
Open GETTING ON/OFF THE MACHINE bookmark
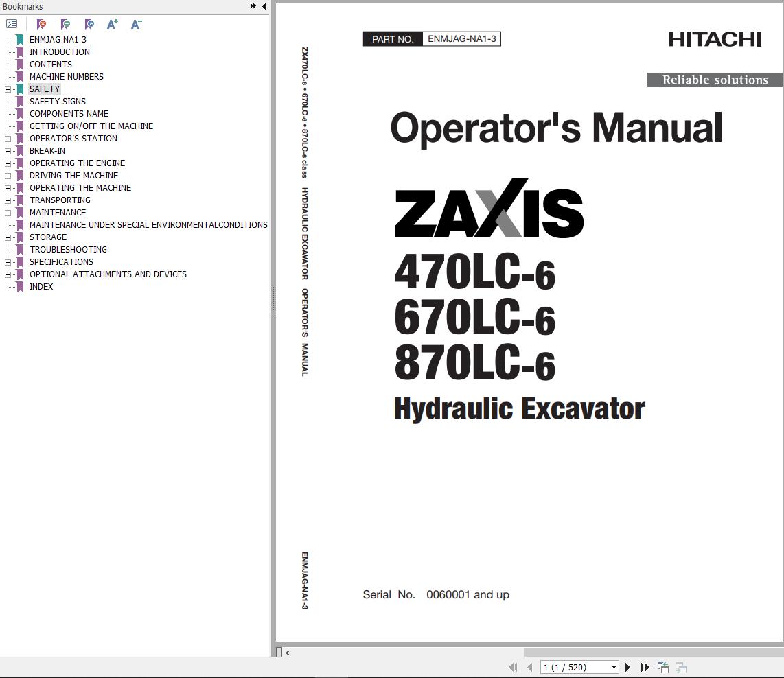point(91,126)
